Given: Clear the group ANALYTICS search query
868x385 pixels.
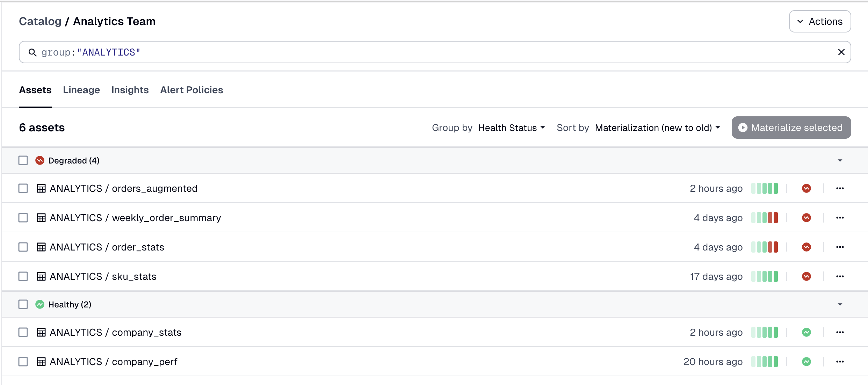Looking at the screenshot, I should [841, 52].
